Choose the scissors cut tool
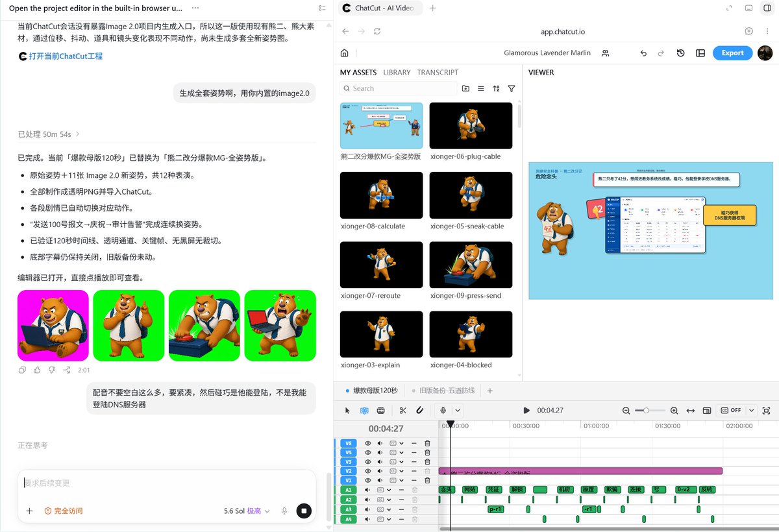The width and height of the screenshot is (779, 532). point(403,411)
